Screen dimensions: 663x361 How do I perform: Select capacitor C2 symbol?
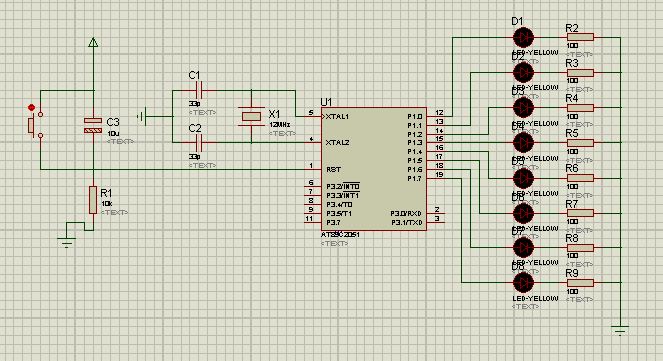pyautogui.click(x=200, y=142)
